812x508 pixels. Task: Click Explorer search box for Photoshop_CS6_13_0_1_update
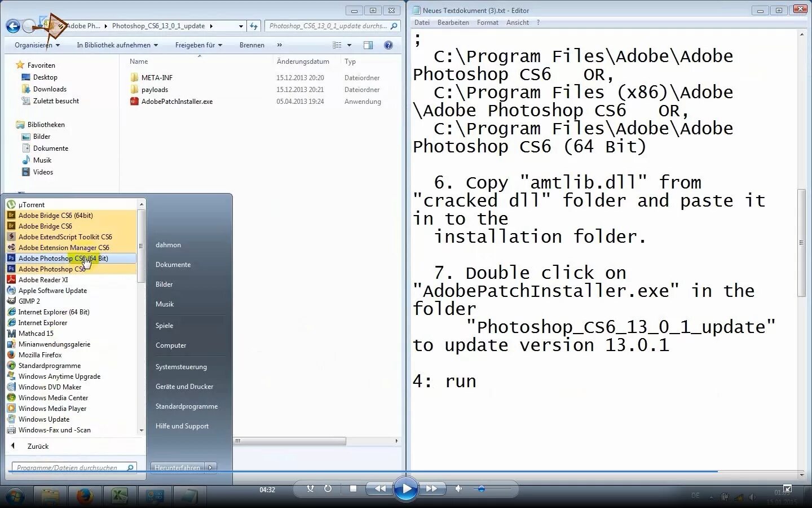tap(333, 26)
